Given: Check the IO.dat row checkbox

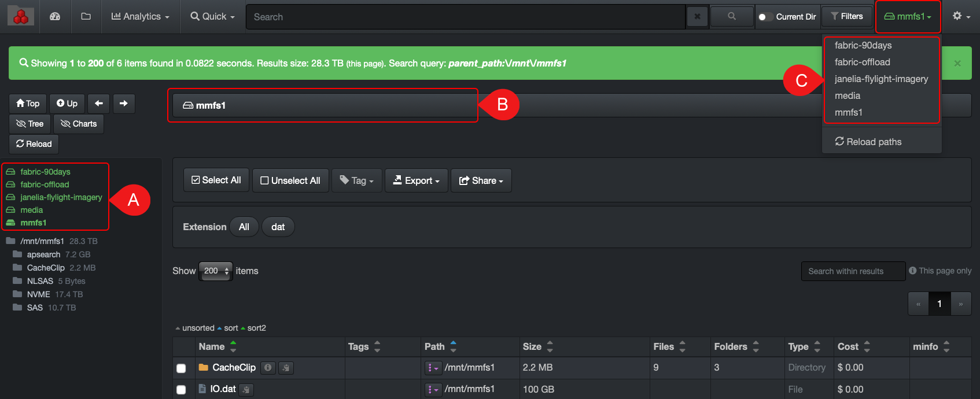Looking at the screenshot, I should tap(181, 390).
